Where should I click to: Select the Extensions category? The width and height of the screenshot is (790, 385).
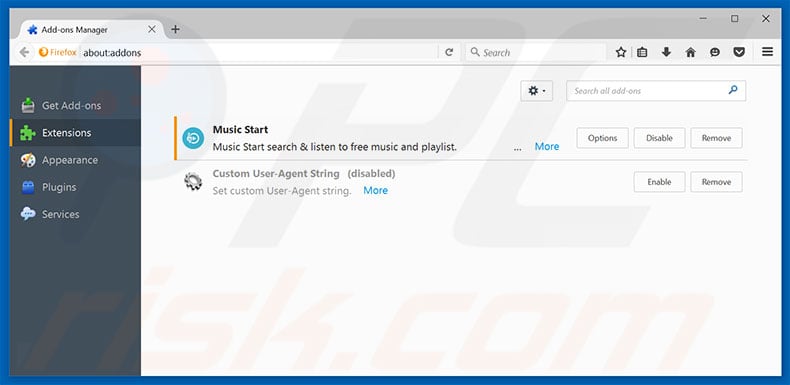75,133
